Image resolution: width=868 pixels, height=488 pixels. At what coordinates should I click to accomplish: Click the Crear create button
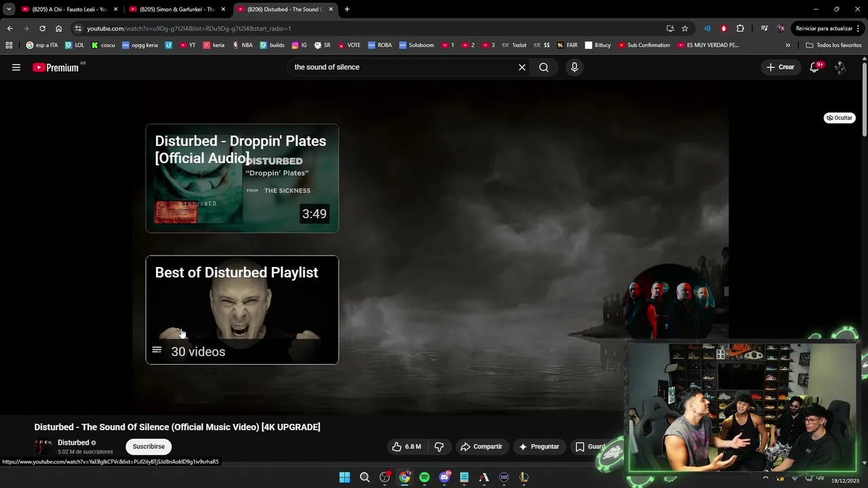click(x=780, y=67)
